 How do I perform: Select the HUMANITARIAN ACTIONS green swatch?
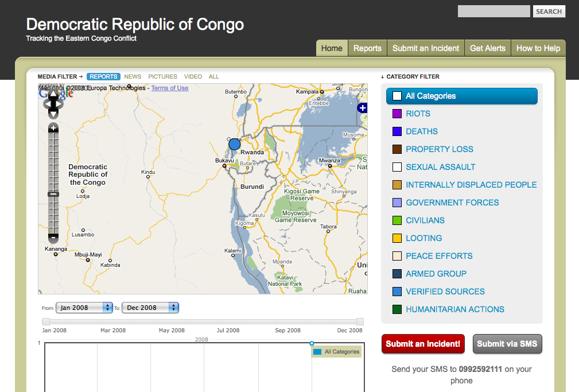click(397, 309)
